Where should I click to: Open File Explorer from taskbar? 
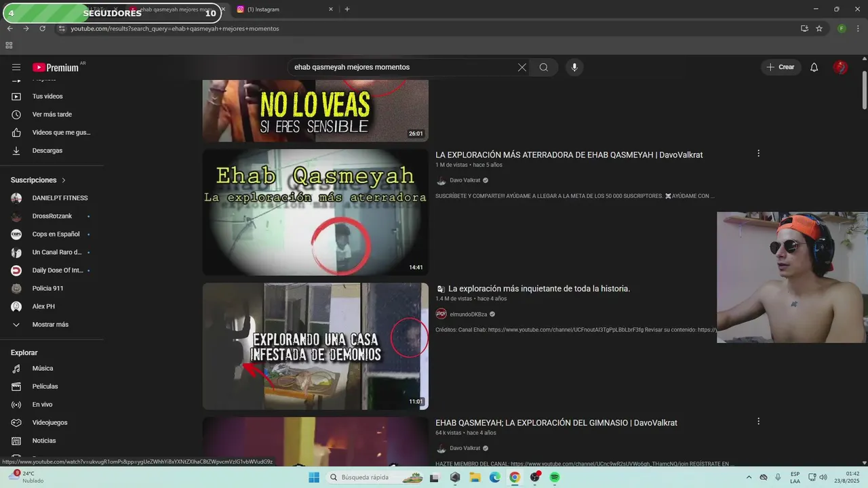coord(475,477)
